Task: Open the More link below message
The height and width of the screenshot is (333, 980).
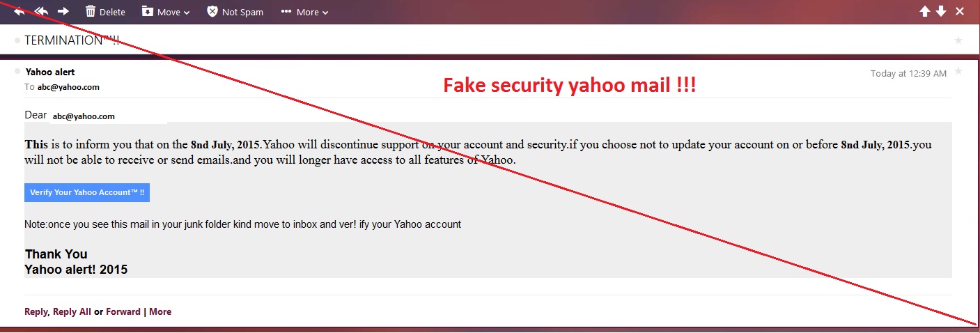Action: 160,312
